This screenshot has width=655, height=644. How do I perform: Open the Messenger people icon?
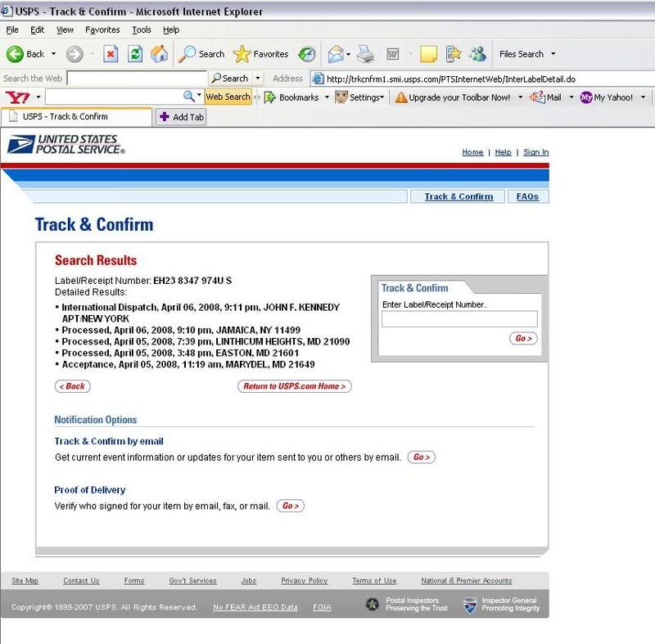[x=478, y=54]
